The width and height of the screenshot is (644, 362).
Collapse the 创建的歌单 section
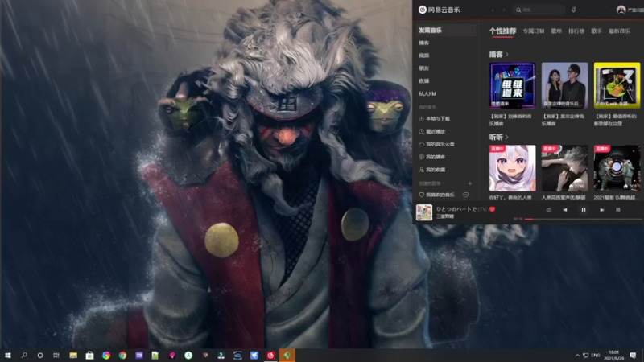click(x=431, y=183)
